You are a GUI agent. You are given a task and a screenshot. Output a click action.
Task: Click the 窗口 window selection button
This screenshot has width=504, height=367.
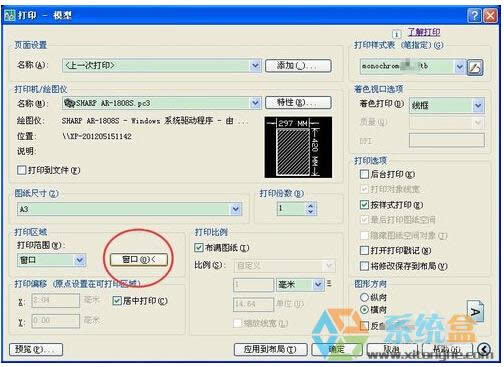coord(139,259)
